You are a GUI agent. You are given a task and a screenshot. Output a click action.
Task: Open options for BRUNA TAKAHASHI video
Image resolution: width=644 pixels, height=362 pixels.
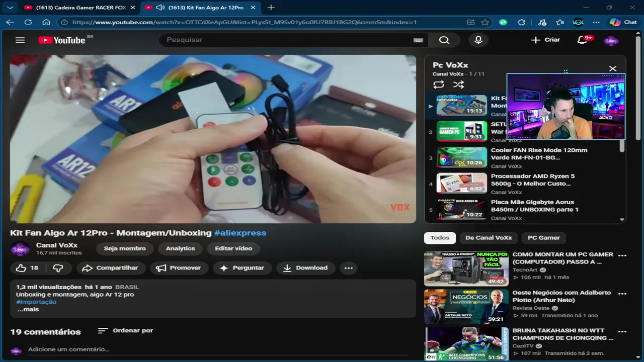click(622, 332)
